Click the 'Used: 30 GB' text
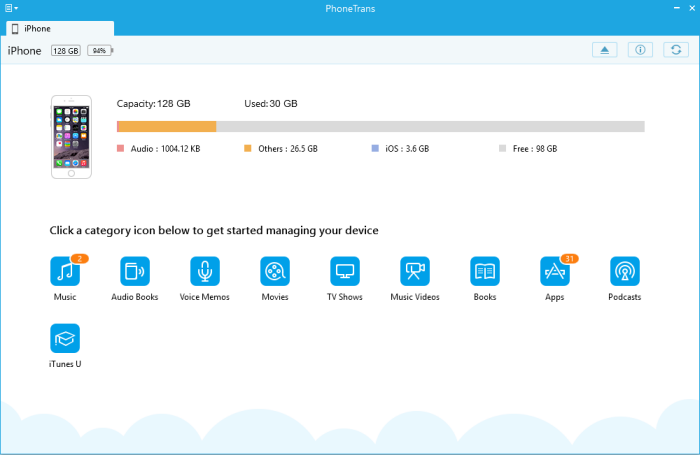The image size is (700, 455). [x=271, y=104]
